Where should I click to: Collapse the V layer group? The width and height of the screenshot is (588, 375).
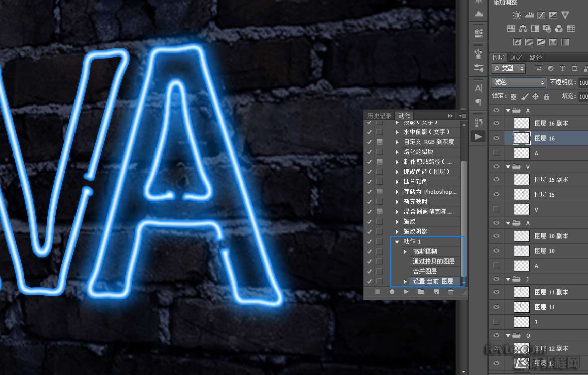[508, 166]
